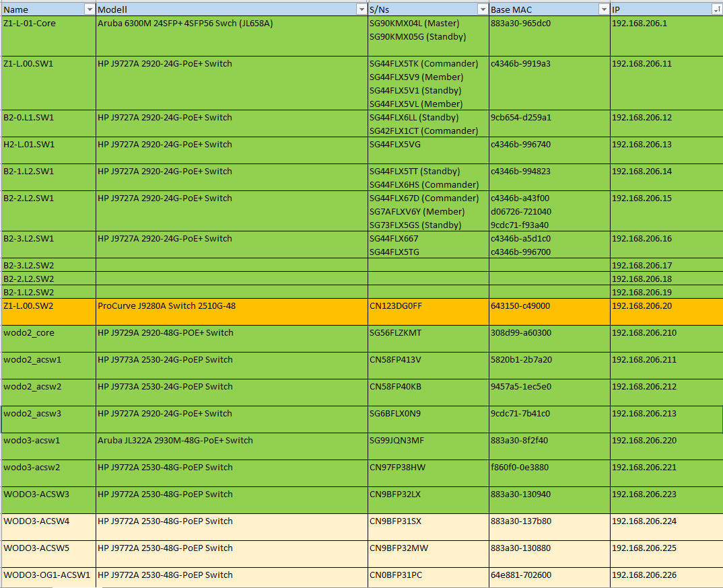The height and width of the screenshot is (588, 723).
Task: Select the IP cell 192.168.206.17
Action: tap(666, 265)
